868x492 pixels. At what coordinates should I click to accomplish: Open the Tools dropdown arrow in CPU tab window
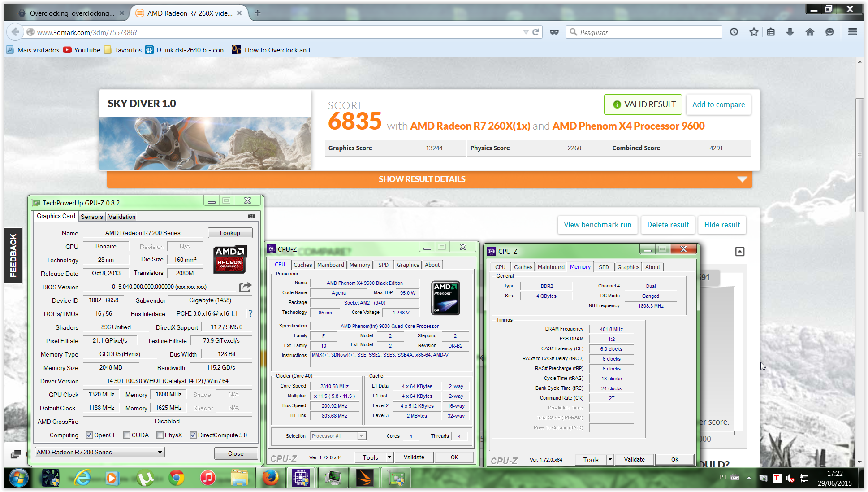tap(389, 457)
